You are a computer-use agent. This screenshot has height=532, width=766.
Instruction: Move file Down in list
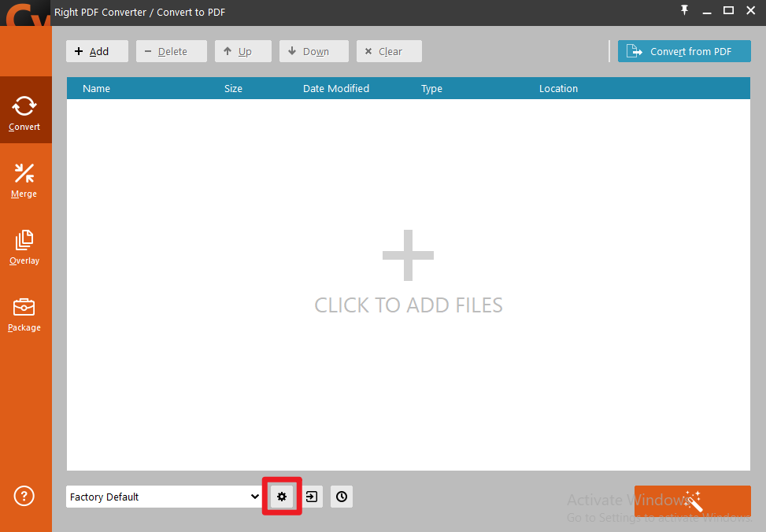314,51
